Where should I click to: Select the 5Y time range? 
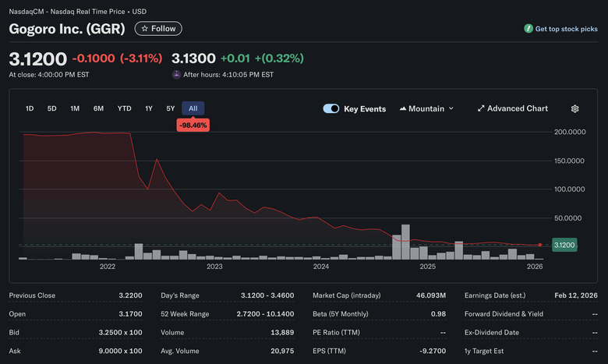click(x=171, y=108)
